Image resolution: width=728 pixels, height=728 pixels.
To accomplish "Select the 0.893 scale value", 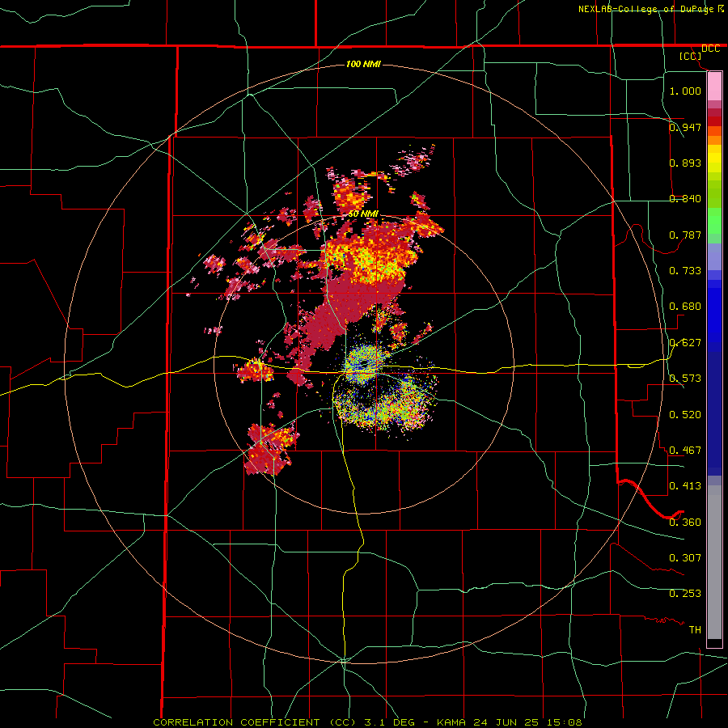I will (x=685, y=163).
